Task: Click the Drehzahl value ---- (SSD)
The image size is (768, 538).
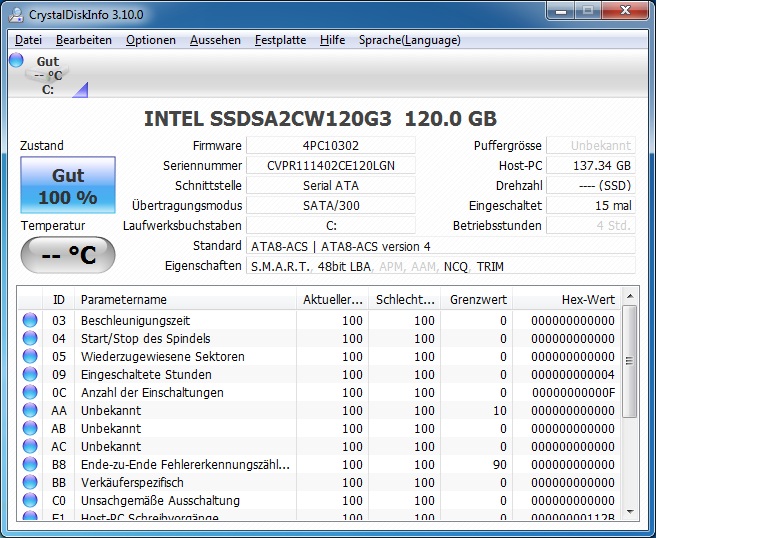Action: (x=591, y=186)
